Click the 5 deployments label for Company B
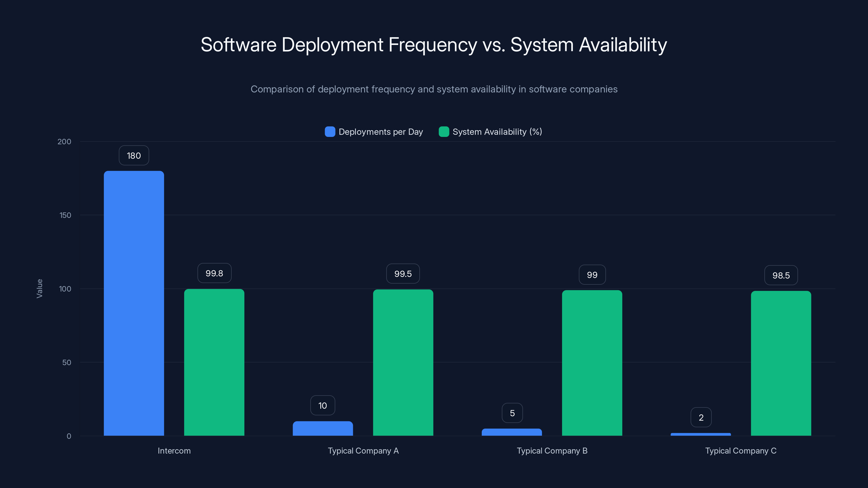The width and height of the screenshot is (868, 488). pos(512,413)
